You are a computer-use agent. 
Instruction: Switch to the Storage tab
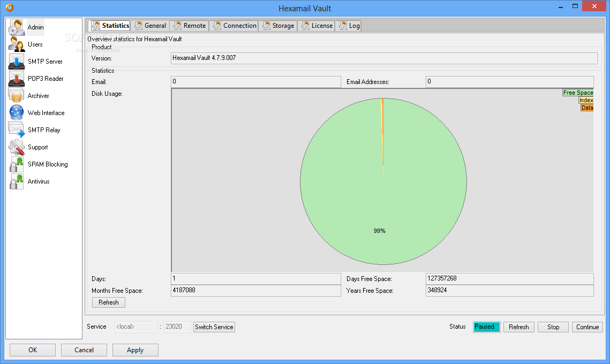(x=278, y=26)
